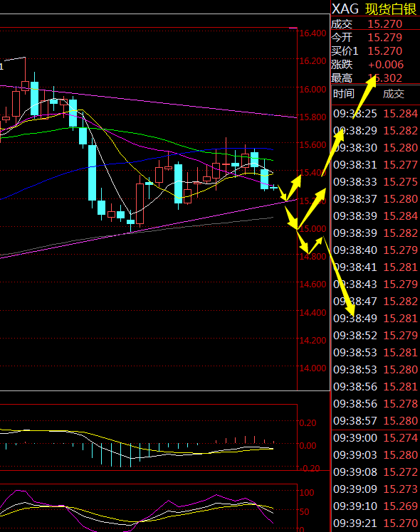Select the 09:38:37 trade at 15.280
The height and width of the screenshot is (532, 420).
click(375, 199)
